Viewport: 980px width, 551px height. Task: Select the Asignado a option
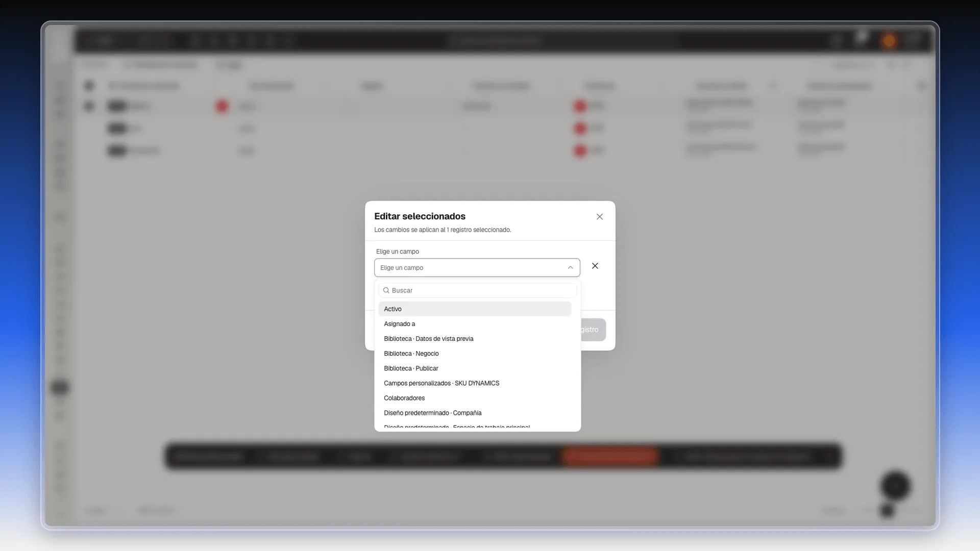tap(475, 324)
